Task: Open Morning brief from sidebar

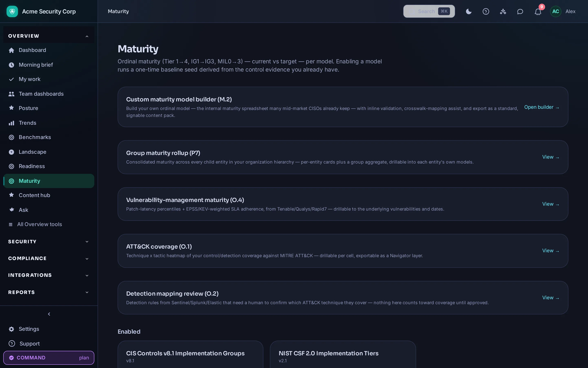Action: [x=49, y=65]
